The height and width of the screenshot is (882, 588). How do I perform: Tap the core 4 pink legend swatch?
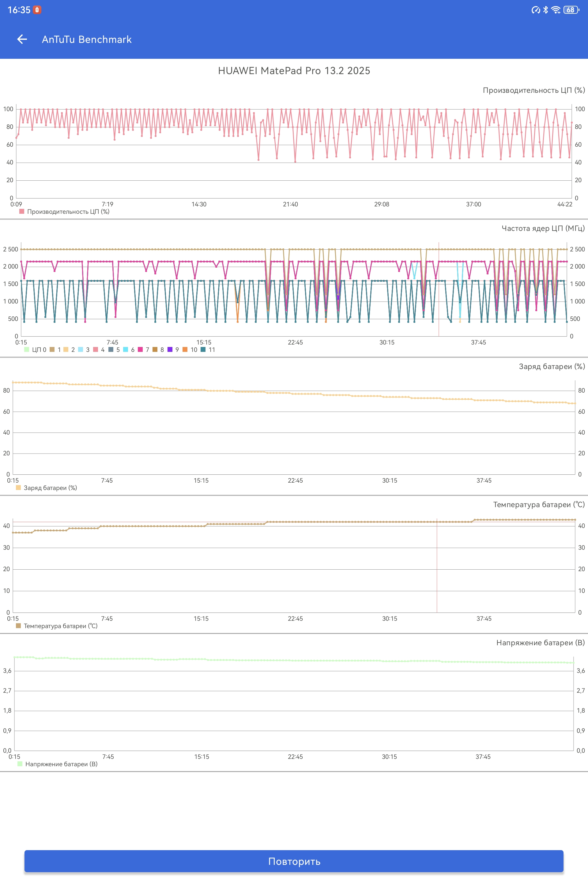tap(96, 349)
